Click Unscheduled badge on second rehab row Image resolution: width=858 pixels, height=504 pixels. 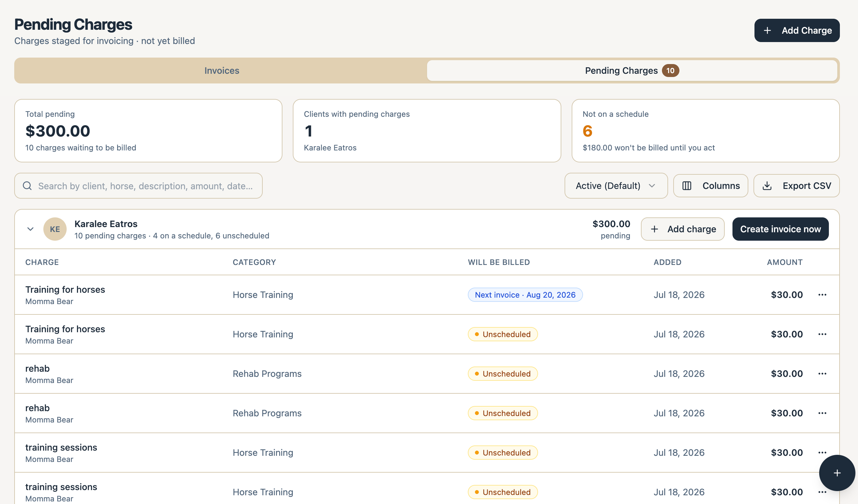502,413
